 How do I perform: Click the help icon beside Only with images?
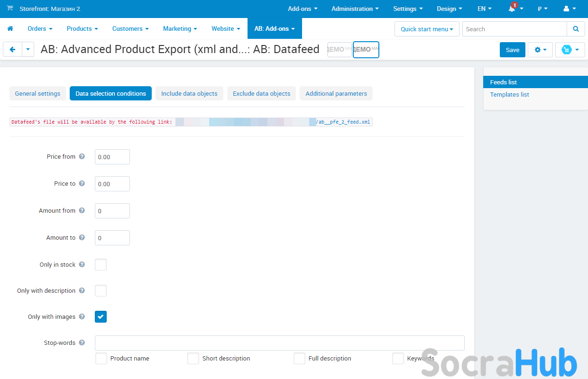point(82,316)
